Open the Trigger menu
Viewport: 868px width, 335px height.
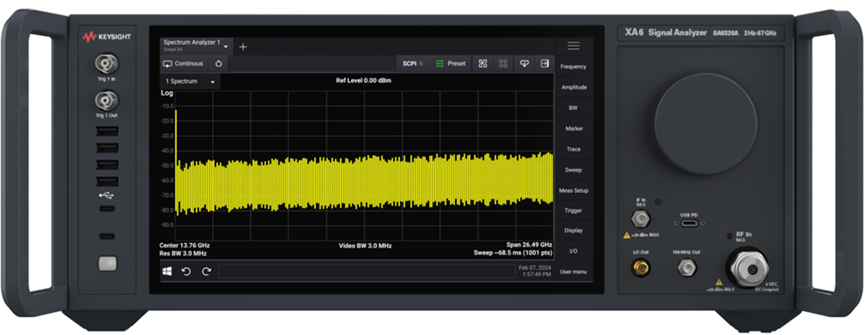[573, 211]
